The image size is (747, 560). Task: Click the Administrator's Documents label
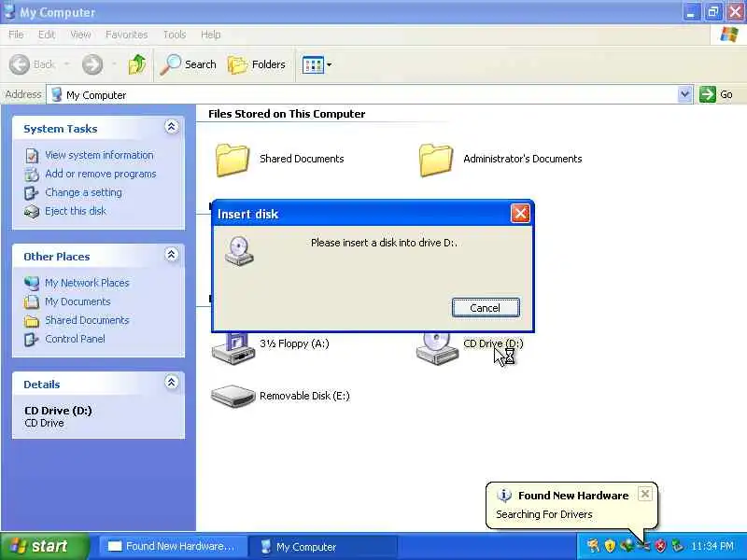(523, 159)
